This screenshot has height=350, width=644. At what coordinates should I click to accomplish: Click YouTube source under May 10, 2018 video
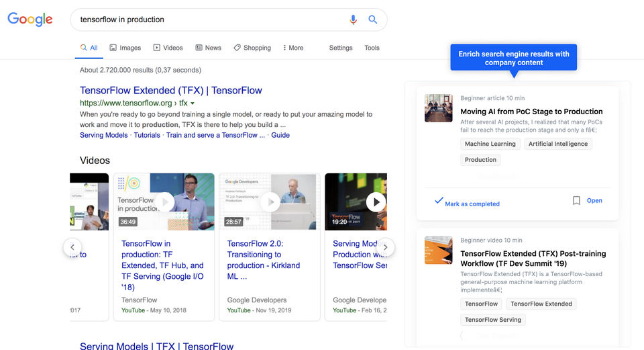coord(133,310)
